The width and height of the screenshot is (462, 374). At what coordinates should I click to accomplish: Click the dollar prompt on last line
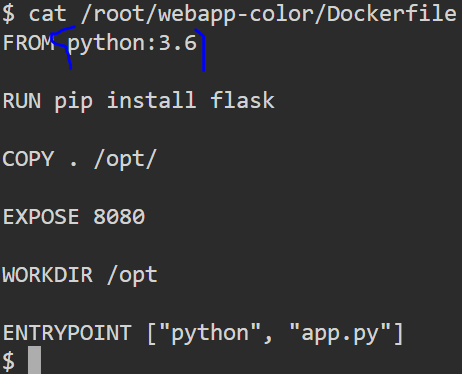click(x=9, y=361)
